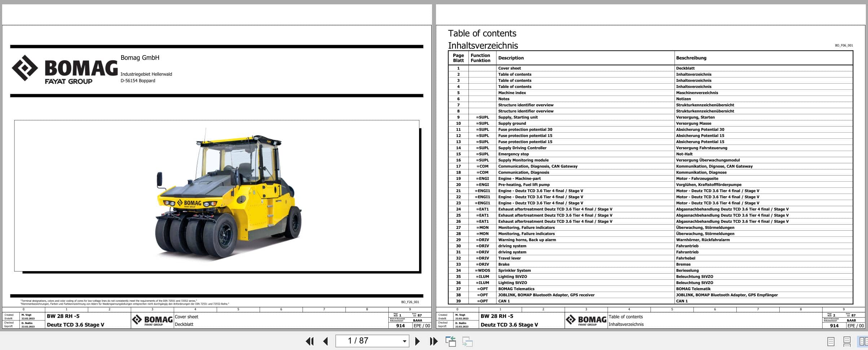Click 'Travel lever' row page number 32
Image resolution: width=868 pixels, height=350 pixels.
point(458,258)
